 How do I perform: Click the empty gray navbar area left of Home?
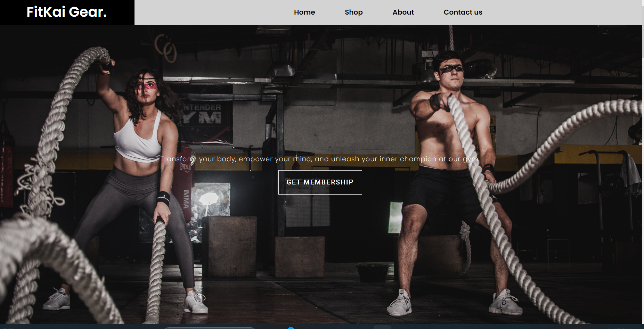pyautogui.click(x=209, y=12)
